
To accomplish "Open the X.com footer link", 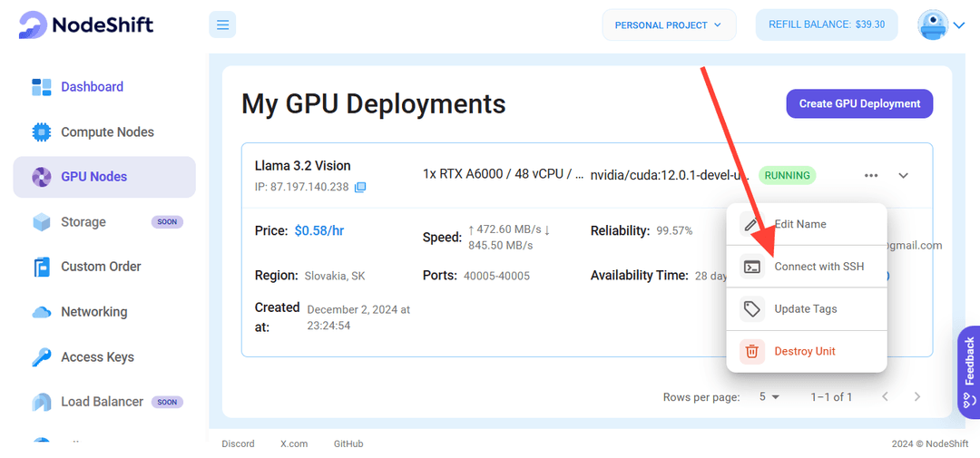I will point(294,443).
